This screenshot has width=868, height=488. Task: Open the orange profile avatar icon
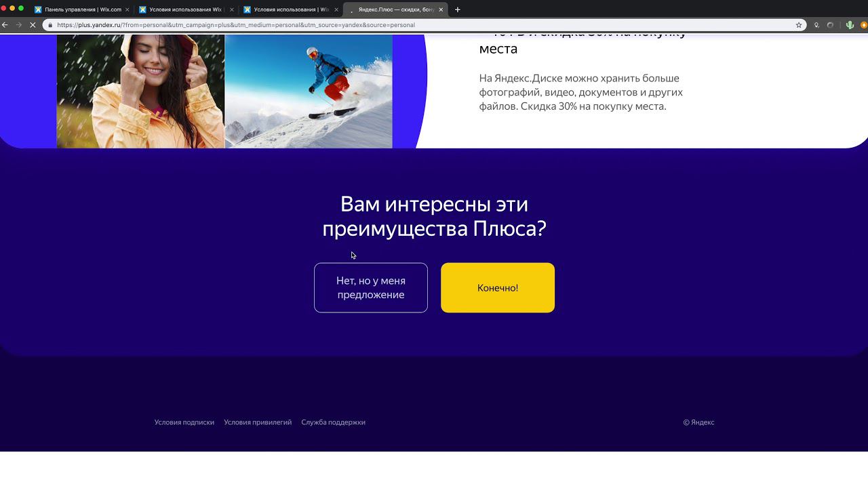pyautogui.click(x=864, y=25)
